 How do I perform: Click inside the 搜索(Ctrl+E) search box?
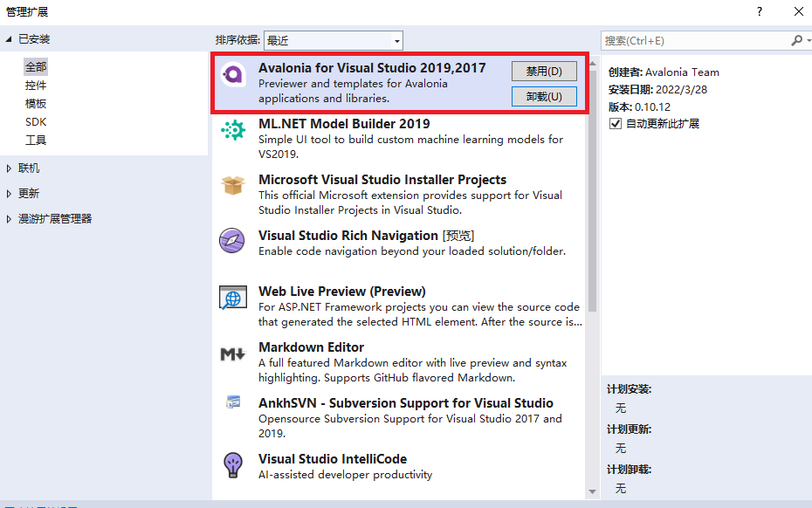tap(695, 40)
